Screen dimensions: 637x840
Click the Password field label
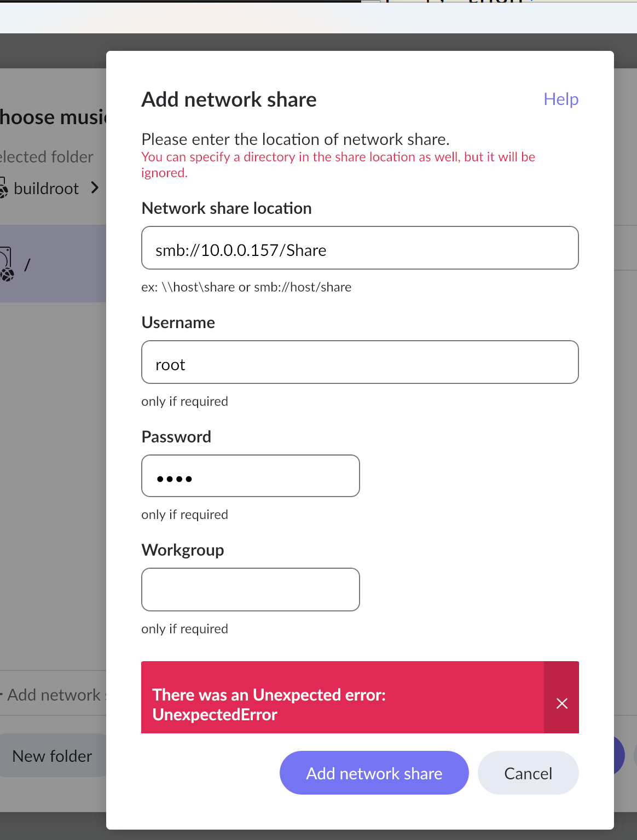(x=176, y=437)
